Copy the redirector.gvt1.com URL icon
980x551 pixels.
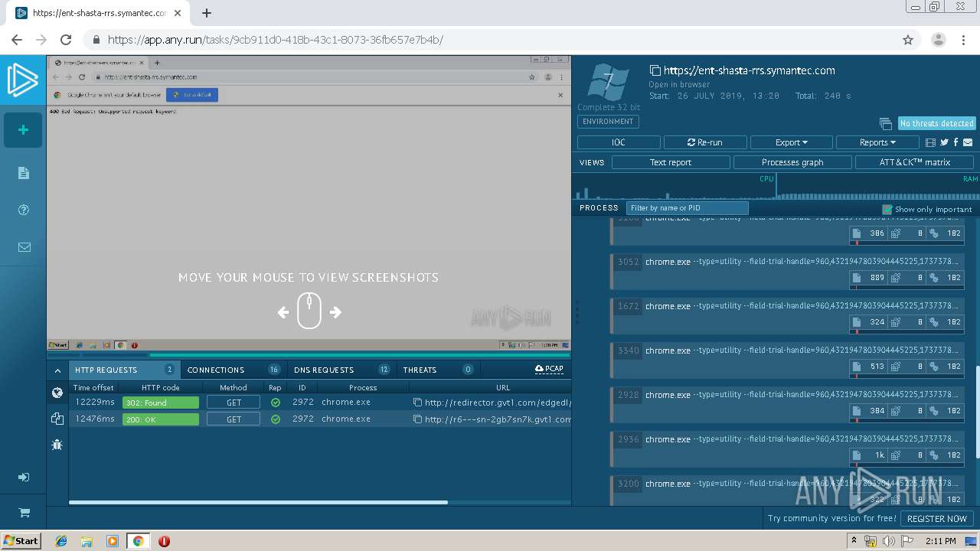coord(417,403)
